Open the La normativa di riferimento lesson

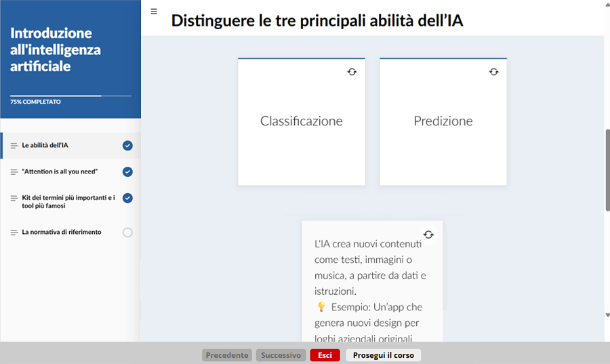click(x=62, y=232)
